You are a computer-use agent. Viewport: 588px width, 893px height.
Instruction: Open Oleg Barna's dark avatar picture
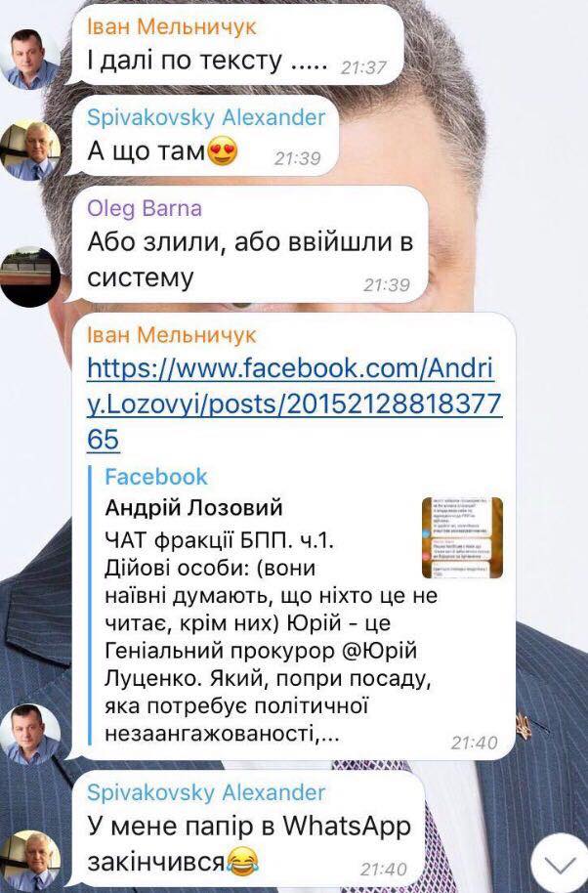(x=30, y=276)
